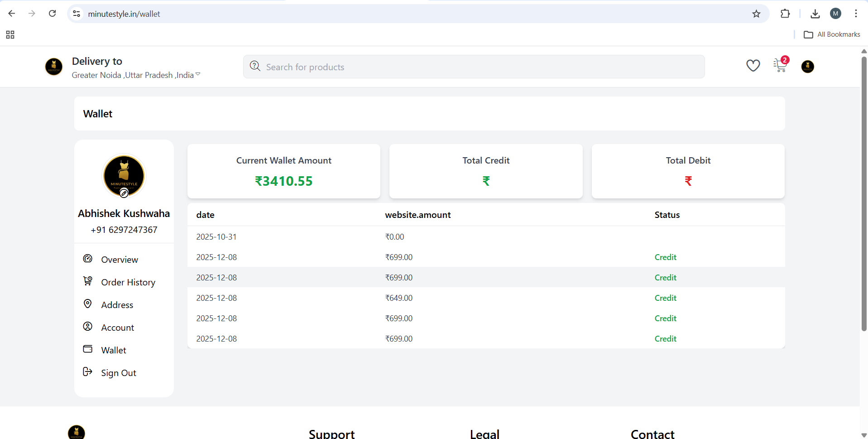Open the Address section
The height and width of the screenshot is (439, 868).
point(117,305)
